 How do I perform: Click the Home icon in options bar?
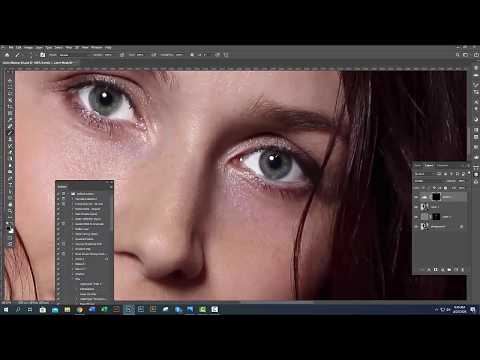pyautogui.click(x=7, y=55)
